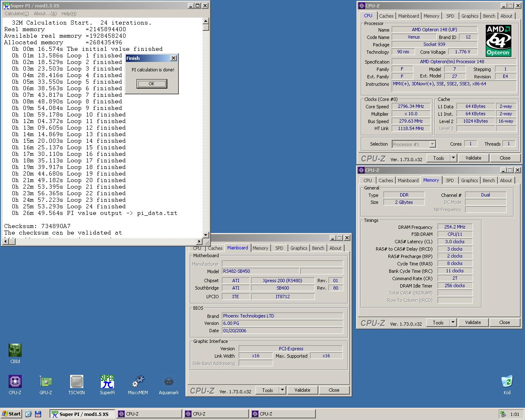Select Graphics tab in Mainboard CPU-Z window
Viewport: 525px width, 420px height.
[299, 248]
